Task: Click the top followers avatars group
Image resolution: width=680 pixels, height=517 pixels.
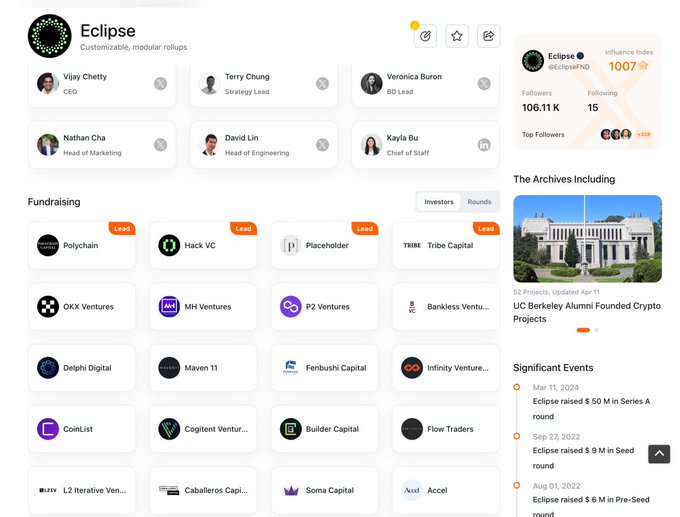Action: pyautogui.click(x=616, y=134)
